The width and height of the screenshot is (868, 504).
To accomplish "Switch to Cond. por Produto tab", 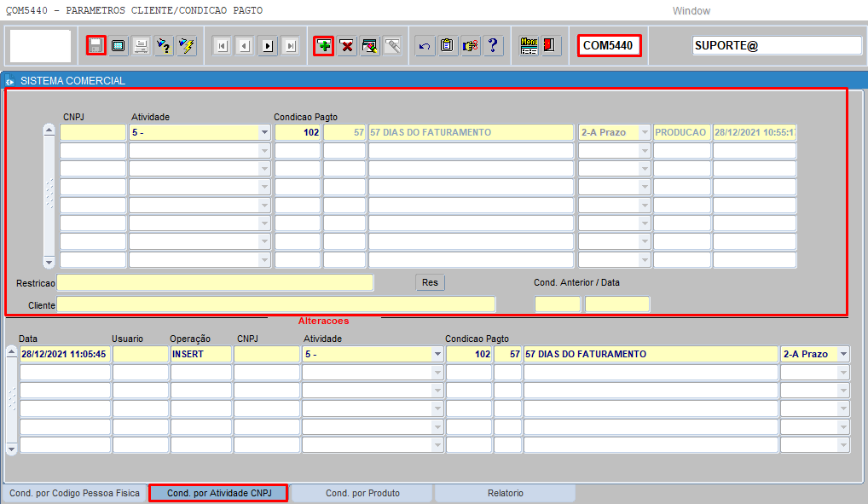I will click(x=362, y=493).
